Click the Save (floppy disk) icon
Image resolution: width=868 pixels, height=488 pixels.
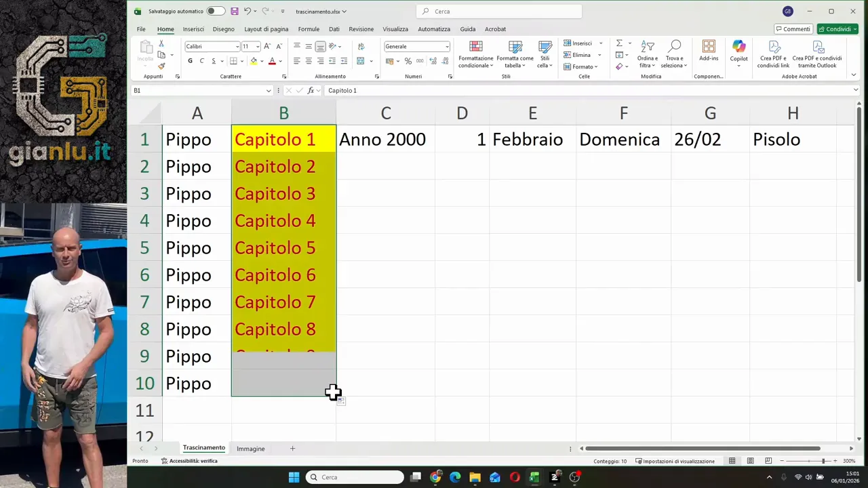point(235,11)
